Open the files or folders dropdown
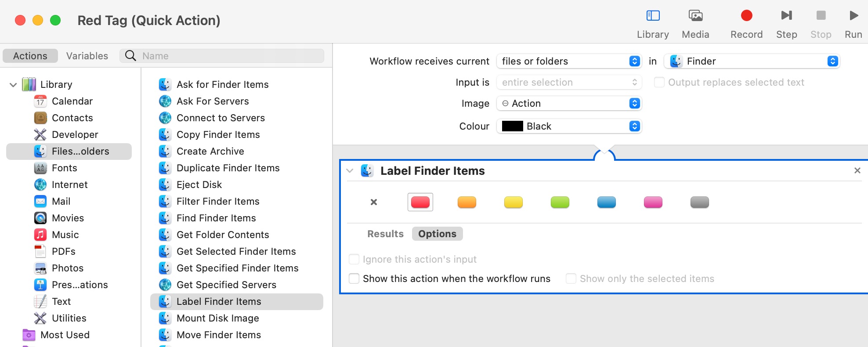This screenshot has height=347, width=868. click(x=569, y=61)
